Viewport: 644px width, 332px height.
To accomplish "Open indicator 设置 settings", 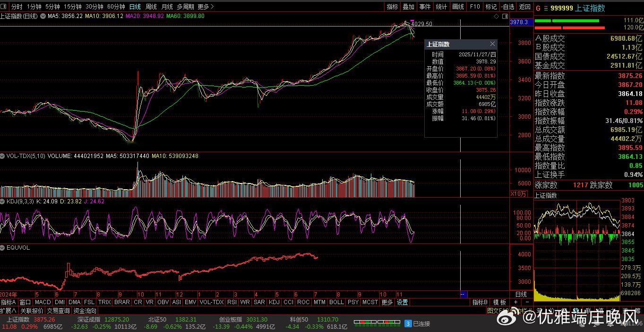I will (x=402, y=302).
